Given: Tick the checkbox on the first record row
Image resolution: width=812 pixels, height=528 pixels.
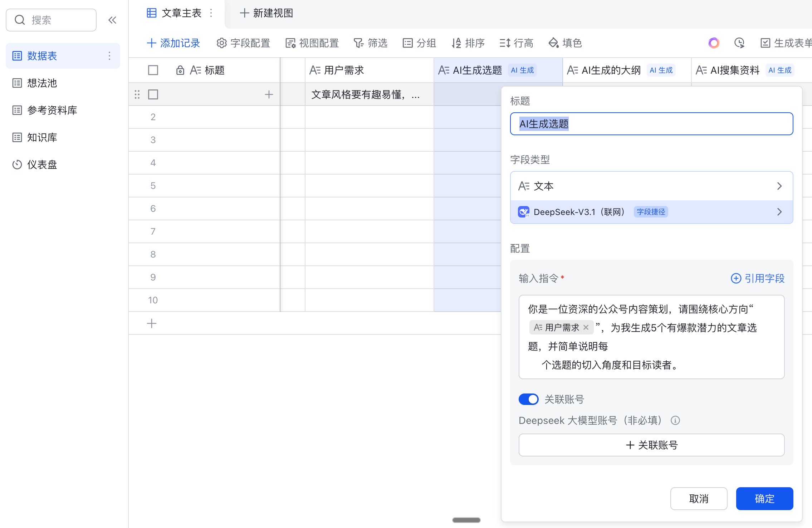Looking at the screenshot, I should [153, 94].
